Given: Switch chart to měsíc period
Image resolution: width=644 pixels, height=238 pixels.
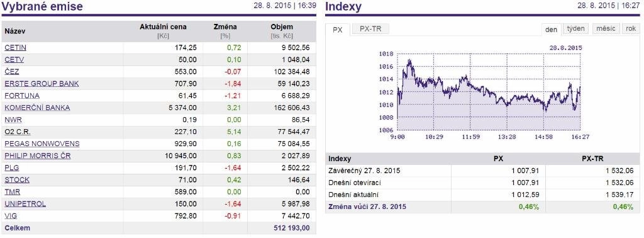Looking at the screenshot, I should click(x=606, y=29).
